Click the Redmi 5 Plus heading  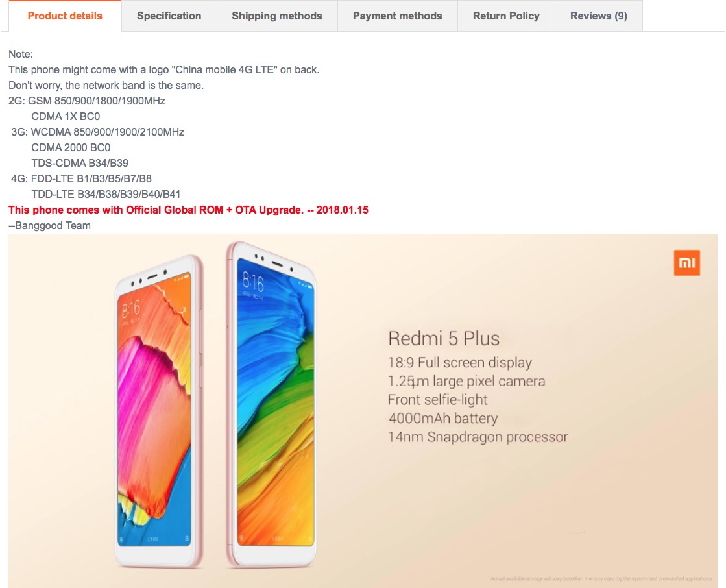[444, 338]
